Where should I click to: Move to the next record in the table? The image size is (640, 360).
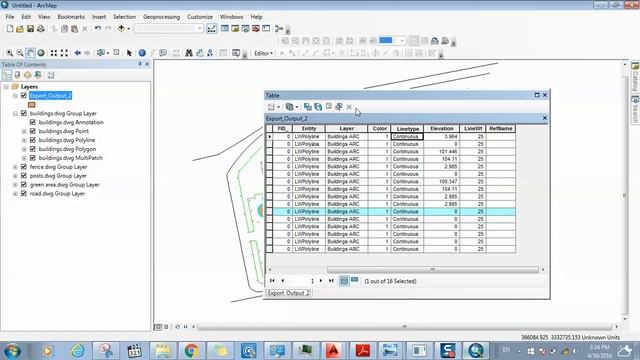tap(321, 281)
